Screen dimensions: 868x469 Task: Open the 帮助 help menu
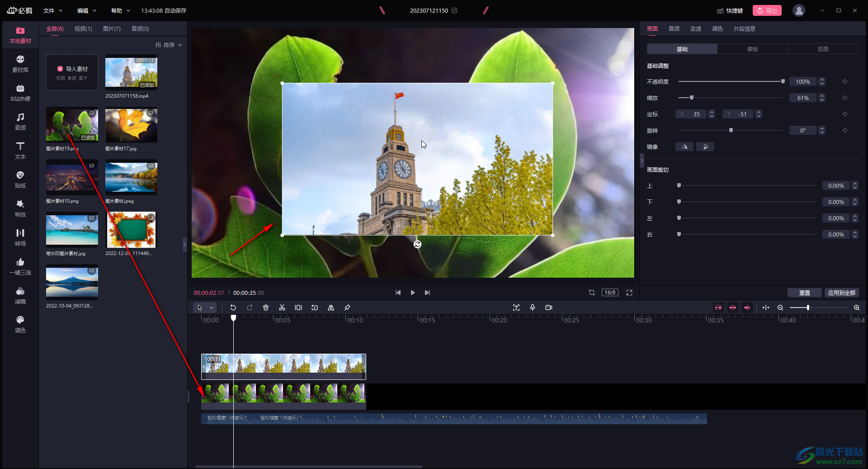121,10
